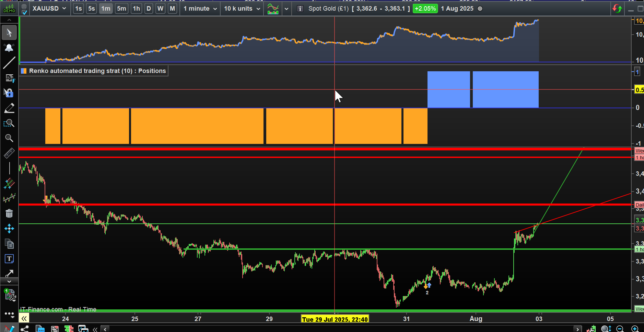Click the yellow 0.5 axis value label
644x332 pixels.
click(640, 90)
